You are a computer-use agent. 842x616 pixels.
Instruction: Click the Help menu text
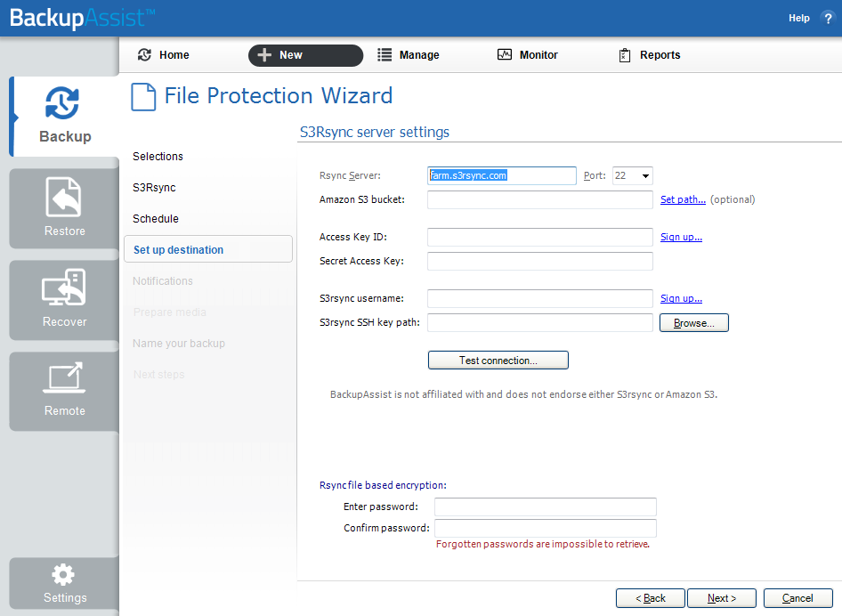[x=798, y=19]
